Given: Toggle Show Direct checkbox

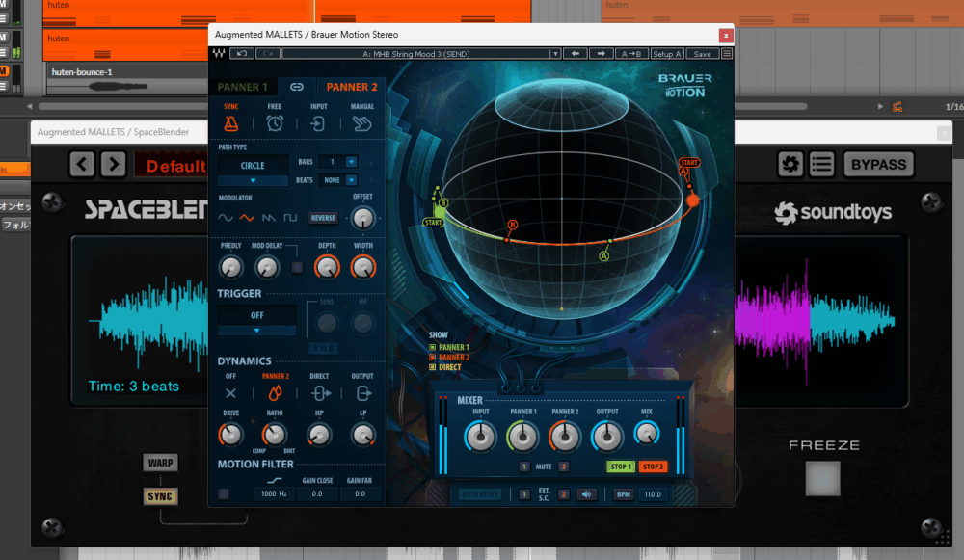Looking at the screenshot, I should pos(432,367).
